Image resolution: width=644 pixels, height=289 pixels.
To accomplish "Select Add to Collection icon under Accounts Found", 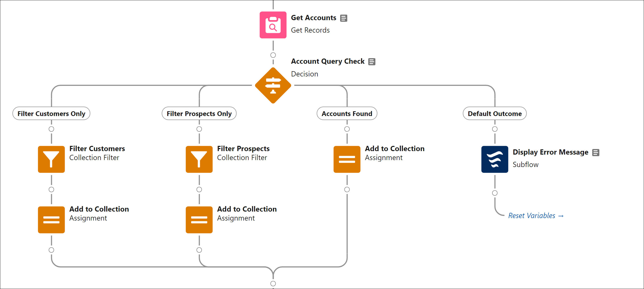I will click(x=347, y=159).
